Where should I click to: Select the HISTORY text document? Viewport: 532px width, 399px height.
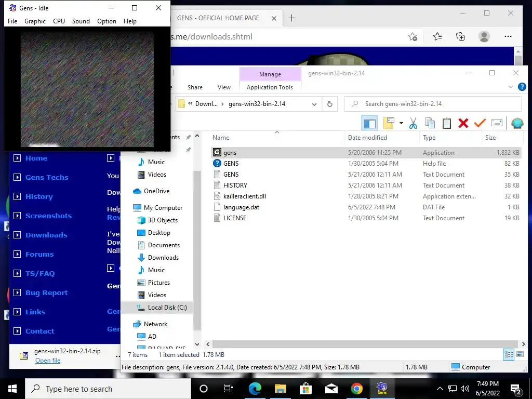pos(366,185)
